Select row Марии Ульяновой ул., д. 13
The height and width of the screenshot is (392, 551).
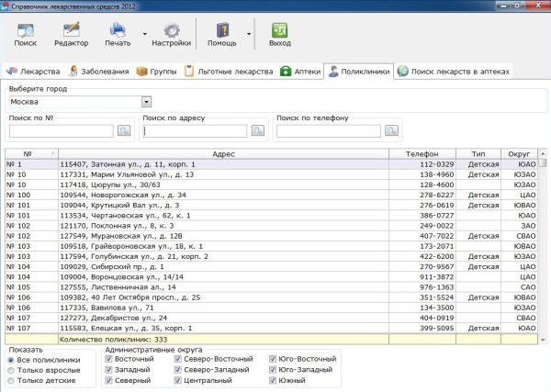pyautogui.click(x=271, y=174)
